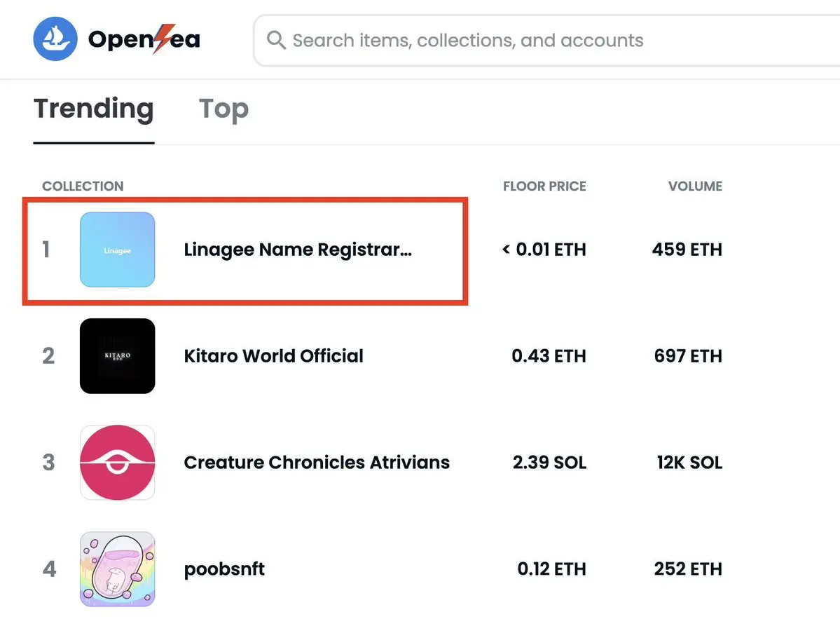Click the magnifying glass search icon
This screenshot has height=619, width=840.
pyautogui.click(x=276, y=40)
